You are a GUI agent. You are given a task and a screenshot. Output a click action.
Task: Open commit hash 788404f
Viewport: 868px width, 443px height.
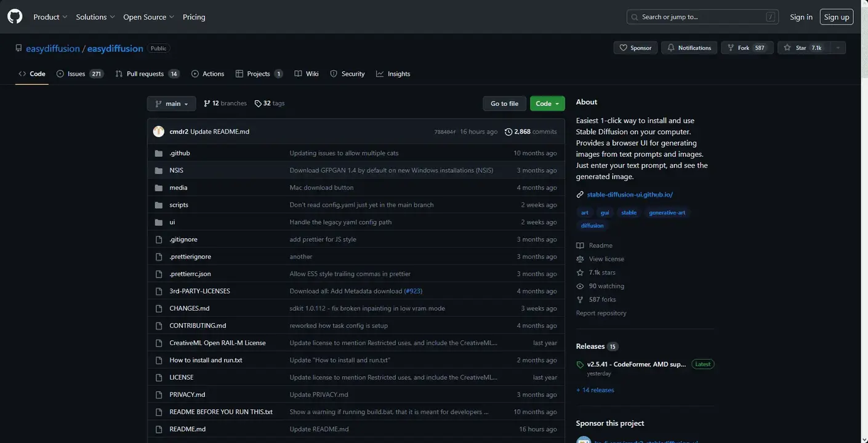[x=445, y=132]
